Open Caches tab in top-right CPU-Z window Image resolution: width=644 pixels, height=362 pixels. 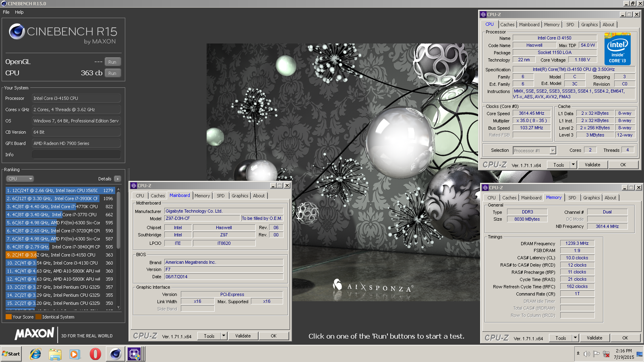pos(507,25)
